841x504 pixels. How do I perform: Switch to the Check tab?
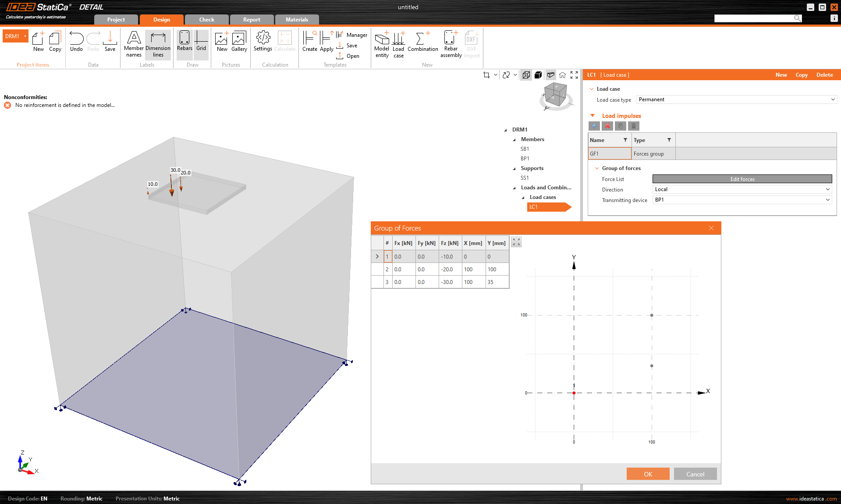click(x=206, y=19)
